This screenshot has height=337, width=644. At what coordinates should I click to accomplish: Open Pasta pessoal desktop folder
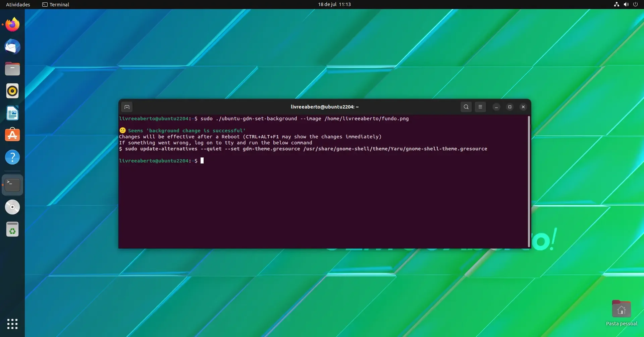(x=622, y=313)
